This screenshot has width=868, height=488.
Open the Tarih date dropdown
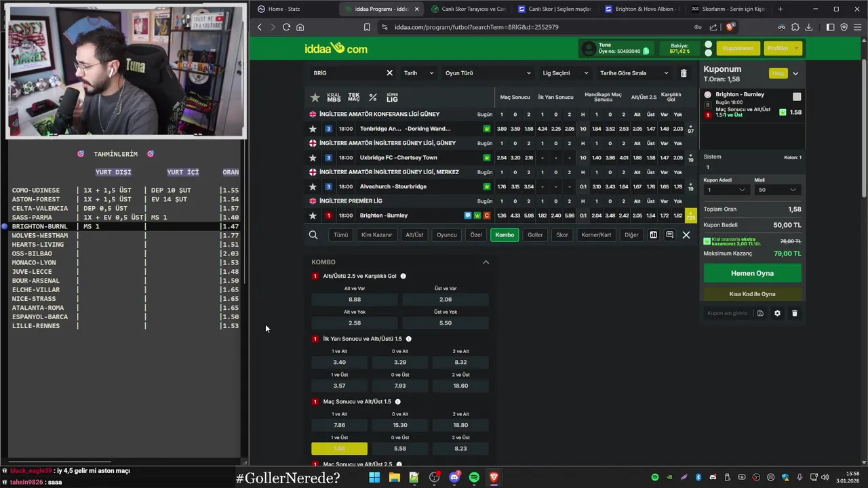[418, 73]
